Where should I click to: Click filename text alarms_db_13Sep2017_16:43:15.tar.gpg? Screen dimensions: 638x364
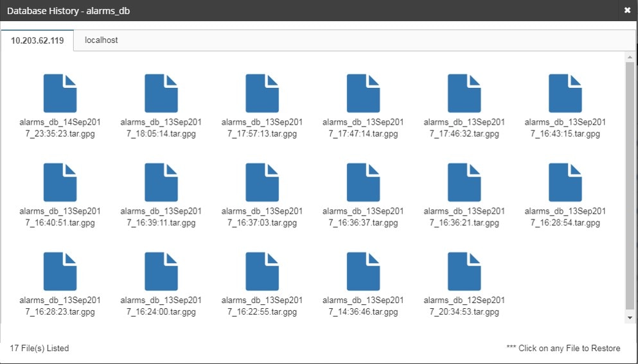point(565,128)
